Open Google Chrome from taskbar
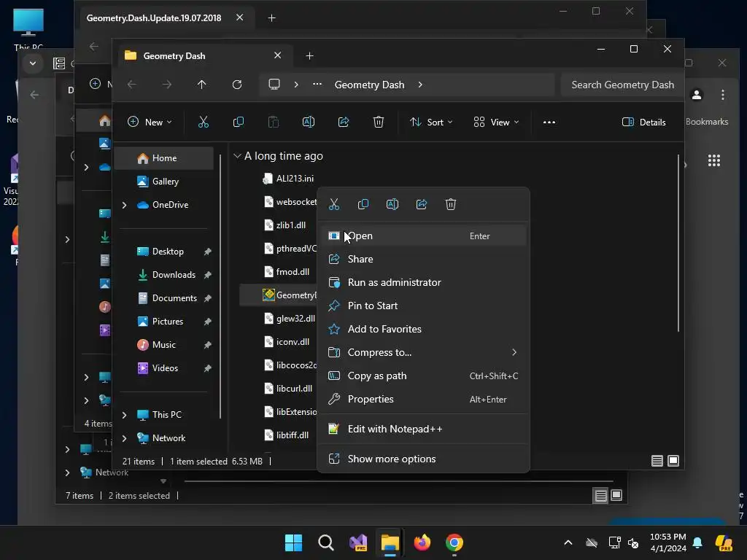Image resolution: width=747 pixels, height=560 pixels. pos(454,542)
